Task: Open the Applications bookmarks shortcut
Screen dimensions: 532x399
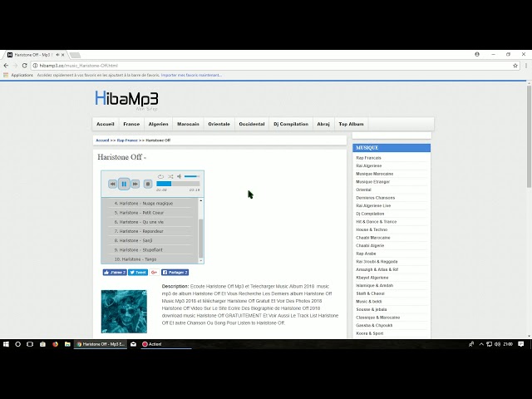Action: 18,75
